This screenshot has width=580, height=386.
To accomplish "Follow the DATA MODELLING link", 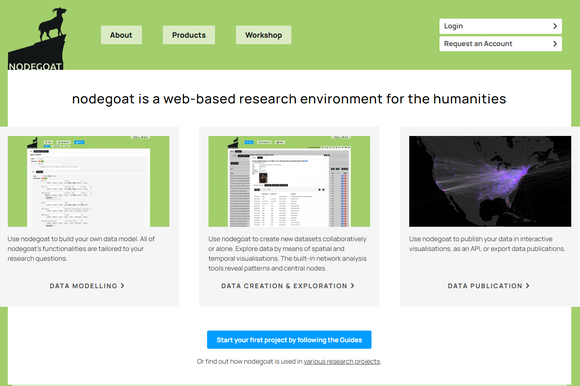I will pos(87,286).
